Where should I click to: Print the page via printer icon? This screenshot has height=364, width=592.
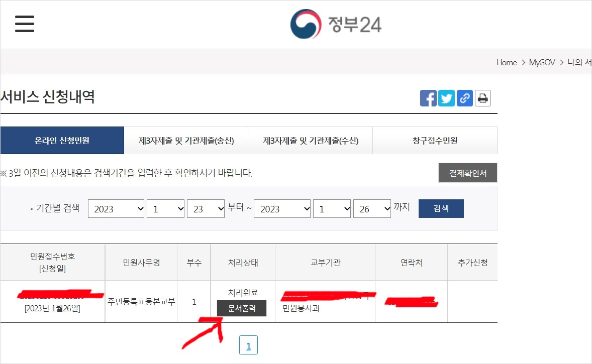pyautogui.click(x=482, y=98)
